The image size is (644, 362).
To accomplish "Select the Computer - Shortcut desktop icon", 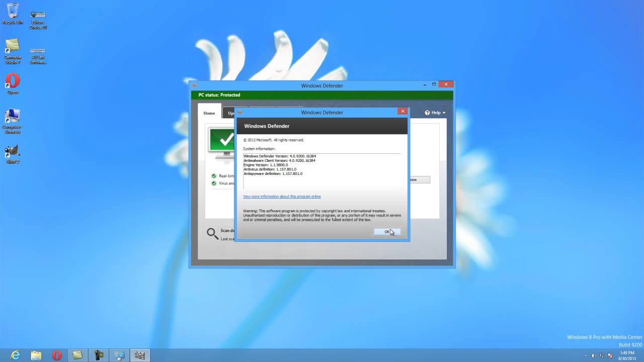I will tap(13, 122).
